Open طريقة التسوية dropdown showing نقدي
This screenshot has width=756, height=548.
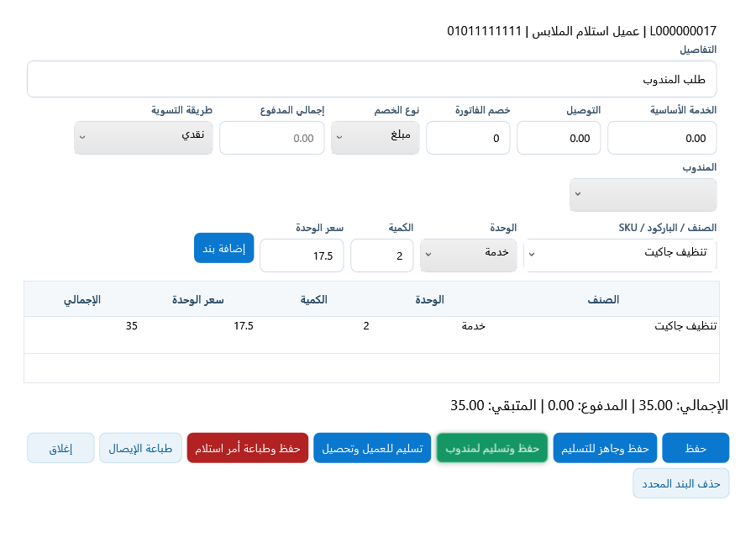(143, 138)
